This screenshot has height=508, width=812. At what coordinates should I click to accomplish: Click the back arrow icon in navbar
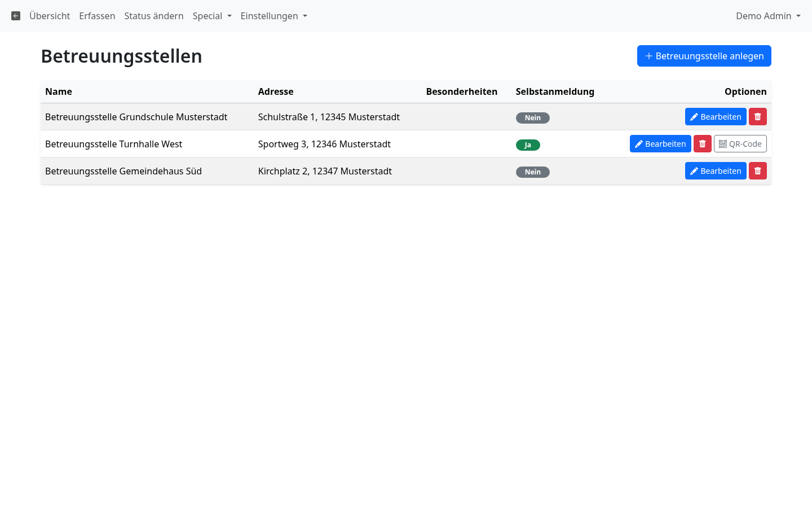16,16
